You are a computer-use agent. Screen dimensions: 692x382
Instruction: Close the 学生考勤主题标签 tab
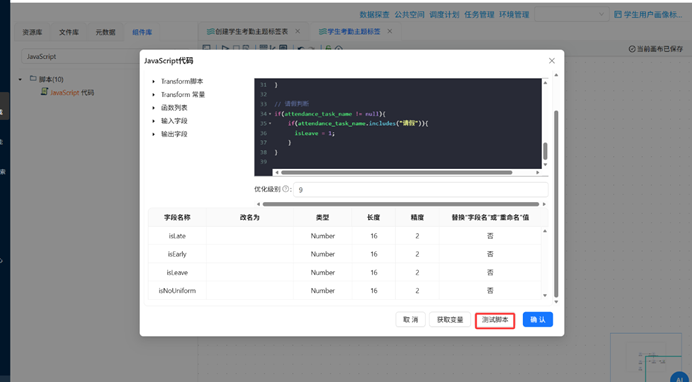tap(390, 31)
